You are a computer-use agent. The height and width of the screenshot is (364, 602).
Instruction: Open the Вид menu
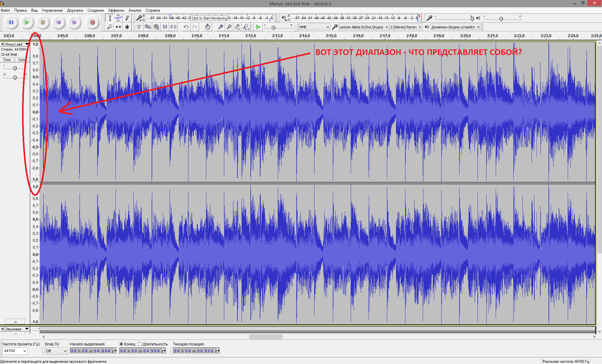tap(34, 10)
